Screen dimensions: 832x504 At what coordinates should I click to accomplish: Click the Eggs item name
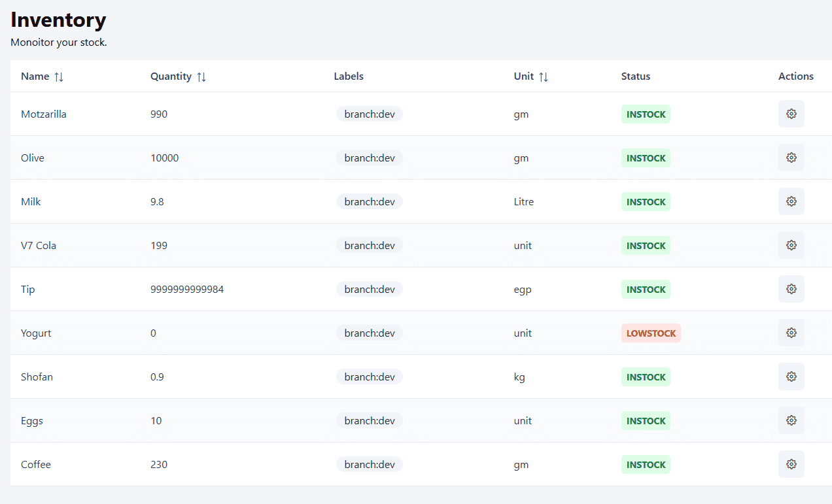click(x=32, y=421)
